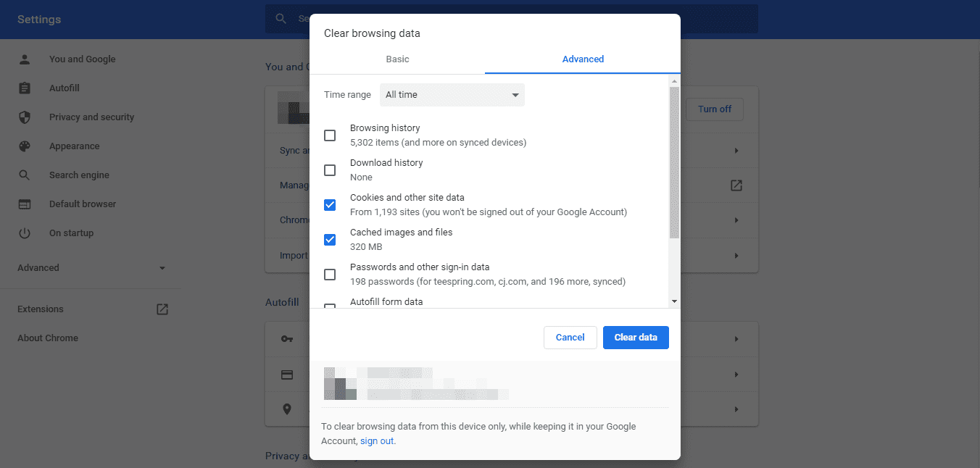Click the '198 passwords' description text
The image size is (980, 468).
click(x=488, y=282)
